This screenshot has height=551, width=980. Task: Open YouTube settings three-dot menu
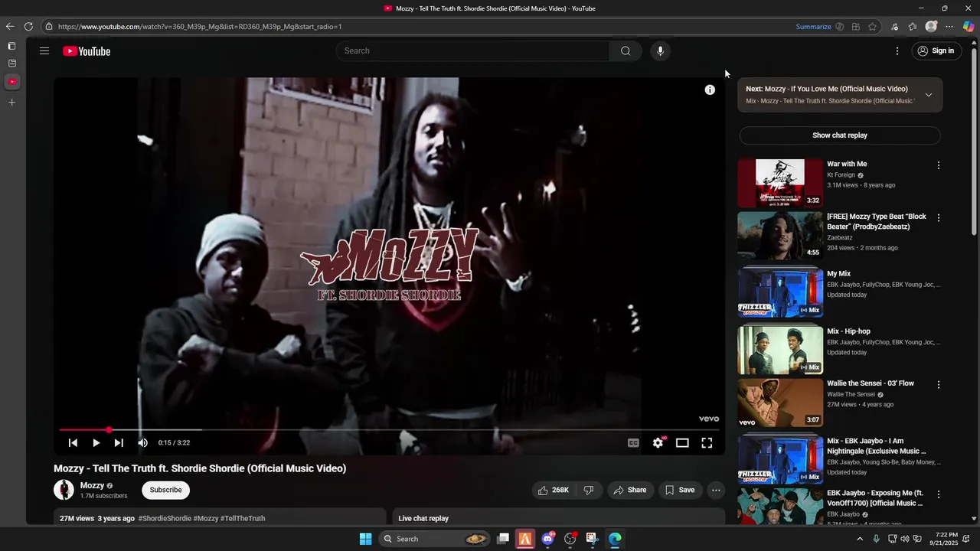tap(897, 51)
